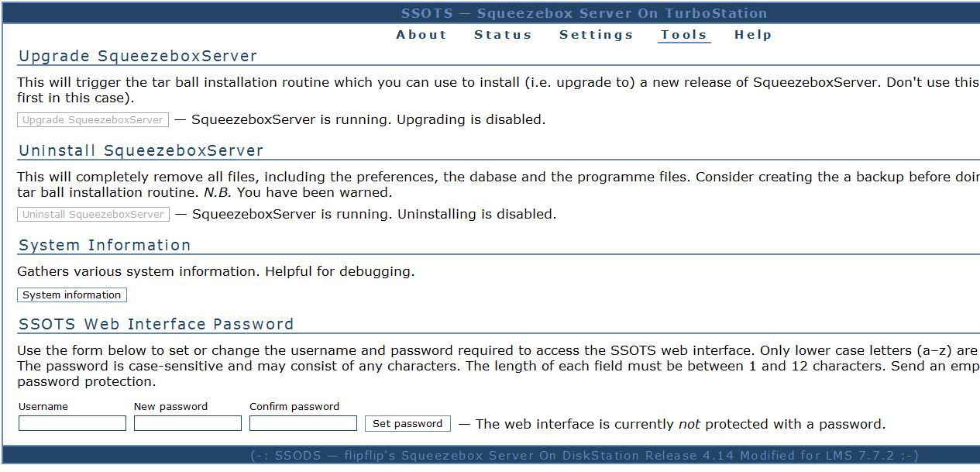Viewport: 980px width, 472px height.
Task: Go to the Status page
Action: point(503,35)
